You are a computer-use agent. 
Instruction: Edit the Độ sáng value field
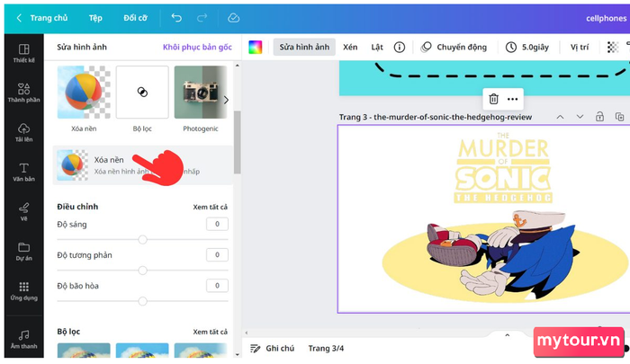pyautogui.click(x=218, y=224)
